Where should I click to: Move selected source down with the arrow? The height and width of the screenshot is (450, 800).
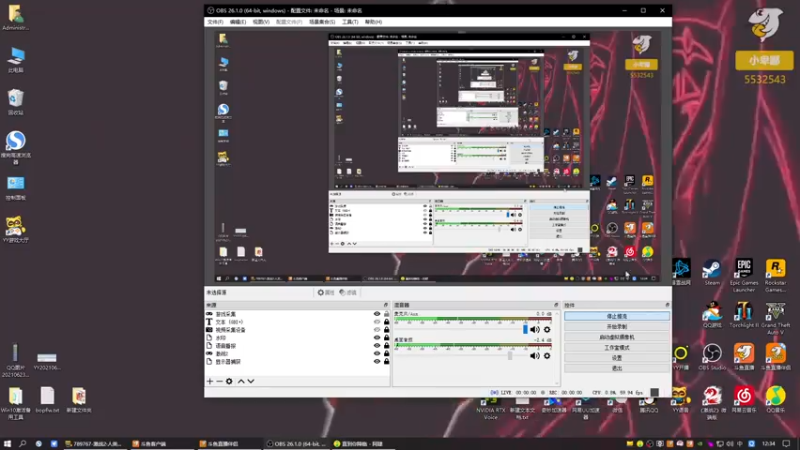[251, 381]
